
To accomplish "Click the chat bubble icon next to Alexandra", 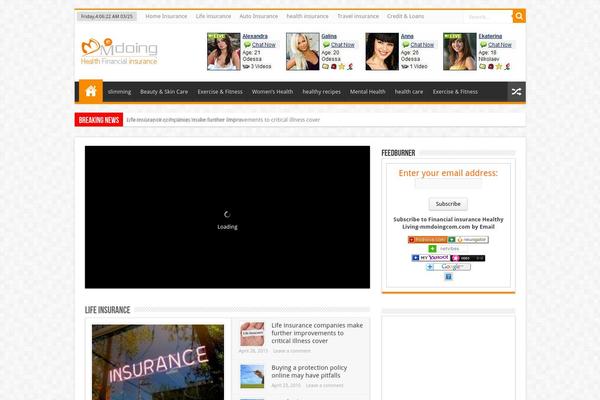I will pyautogui.click(x=247, y=45).
